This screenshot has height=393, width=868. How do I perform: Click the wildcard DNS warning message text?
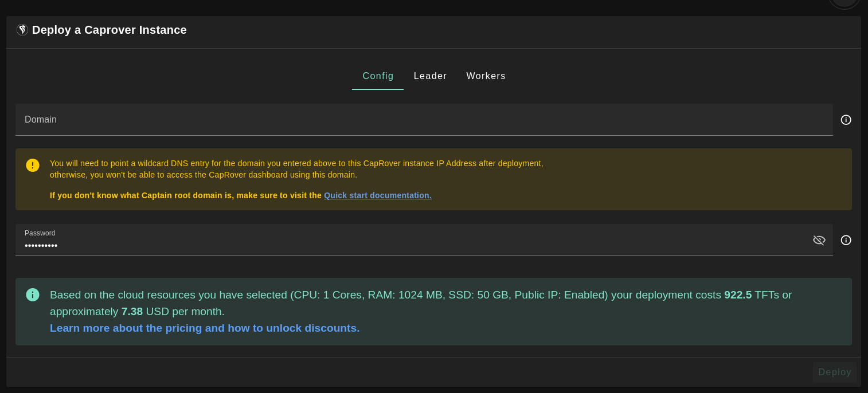point(296,169)
